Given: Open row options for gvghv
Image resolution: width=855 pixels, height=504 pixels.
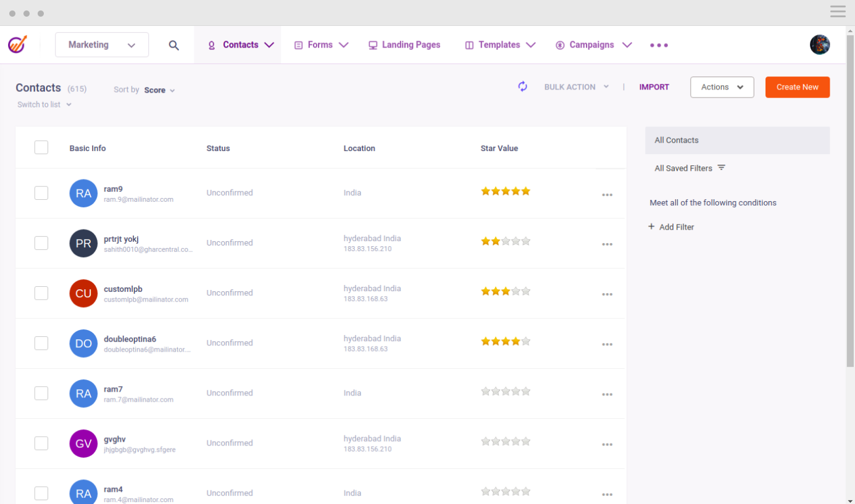Looking at the screenshot, I should coord(607,444).
